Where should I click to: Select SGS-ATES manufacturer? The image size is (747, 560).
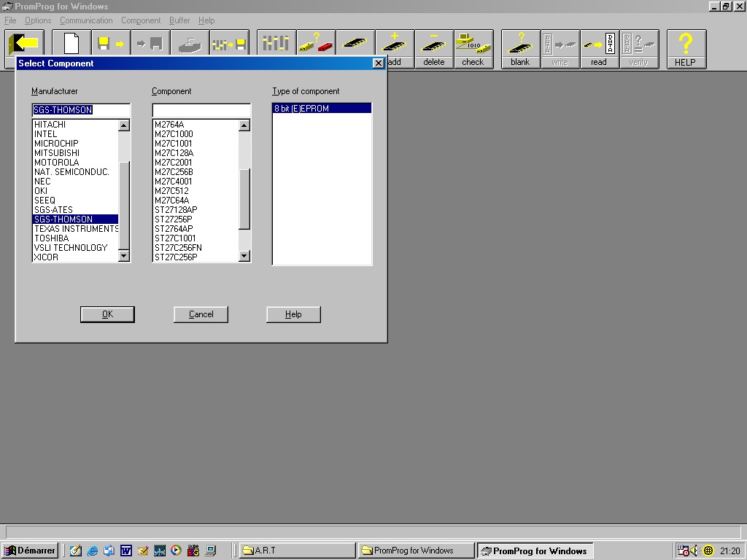75,209
